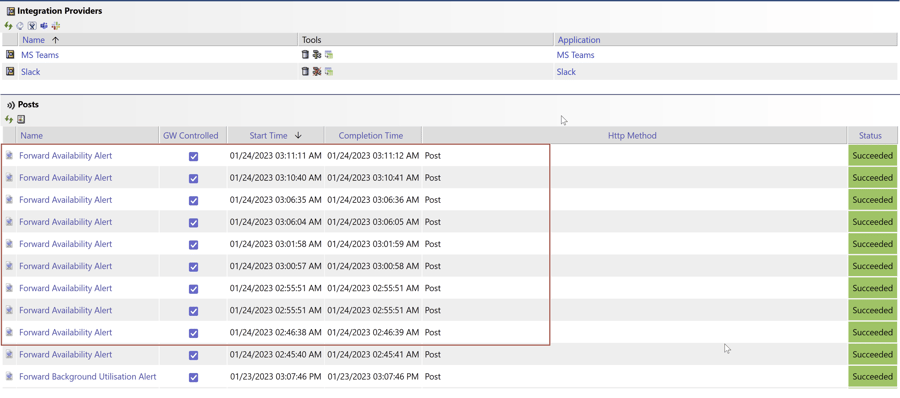
Task: Click the Post method cell of 03:01:58 AM row
Action: 433,244
